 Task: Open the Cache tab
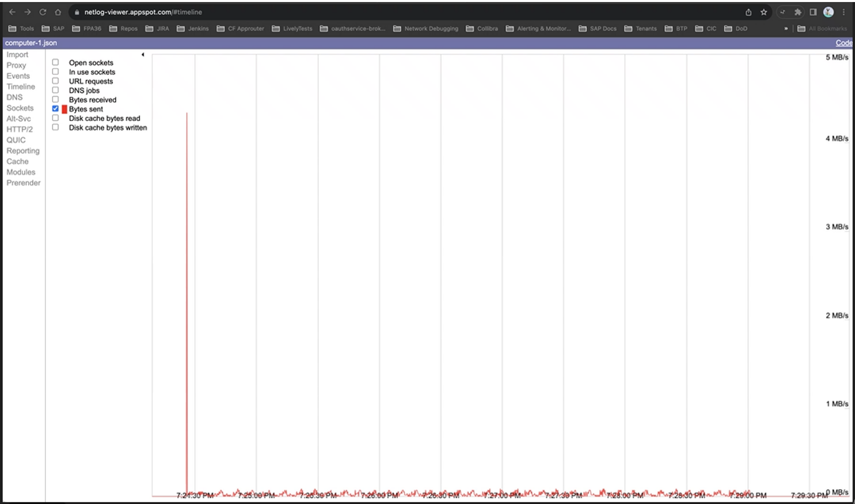point(18,161)
